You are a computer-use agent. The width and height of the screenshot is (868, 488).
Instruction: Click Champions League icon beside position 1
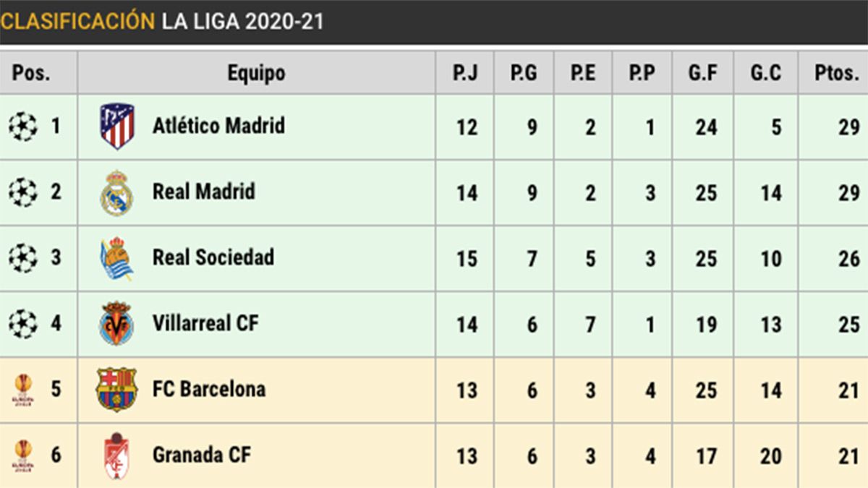23,127
